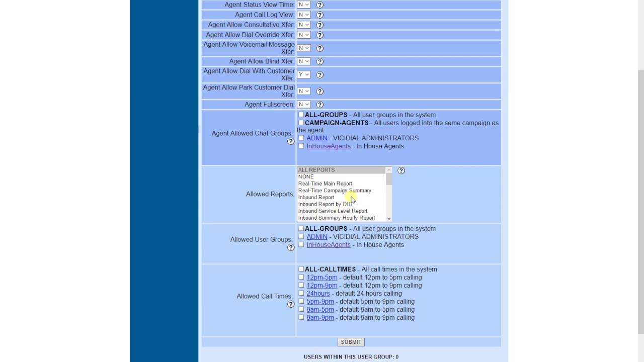The height and width of the screenshot is (362, 644).
Task: Check InHouseAgents checkbox in Allowed User Groups
Action: tap(301, 244)
